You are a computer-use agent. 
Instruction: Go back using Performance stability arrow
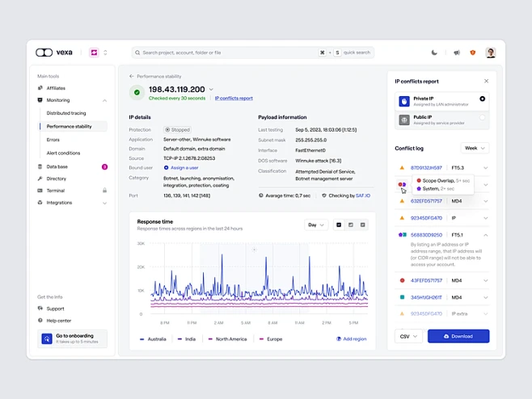pos(132,76)
